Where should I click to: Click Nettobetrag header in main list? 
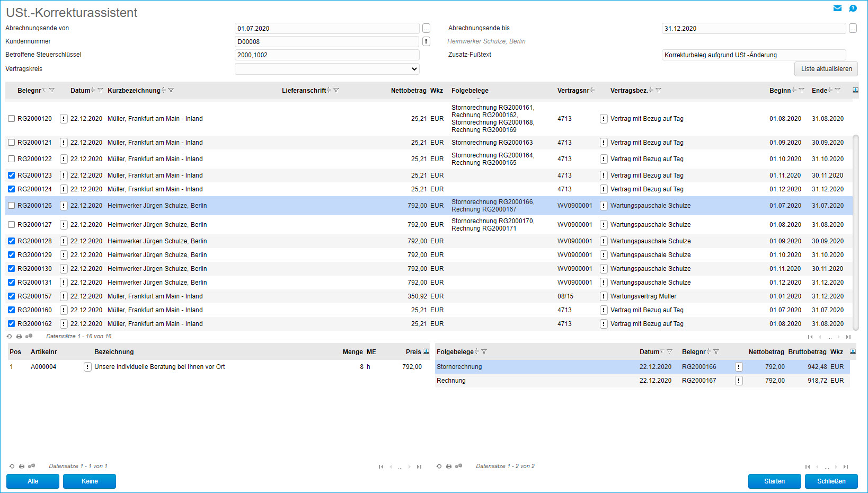pos(409,91)
